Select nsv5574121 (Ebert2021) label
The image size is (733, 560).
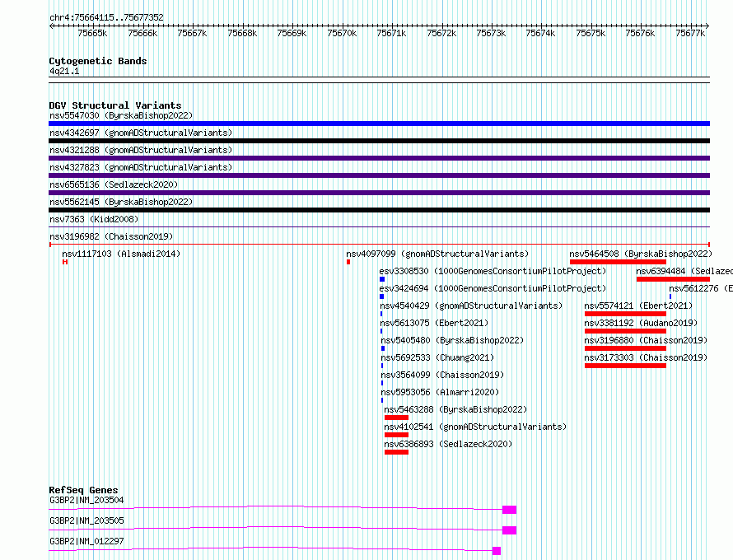[x=638, y=306]
